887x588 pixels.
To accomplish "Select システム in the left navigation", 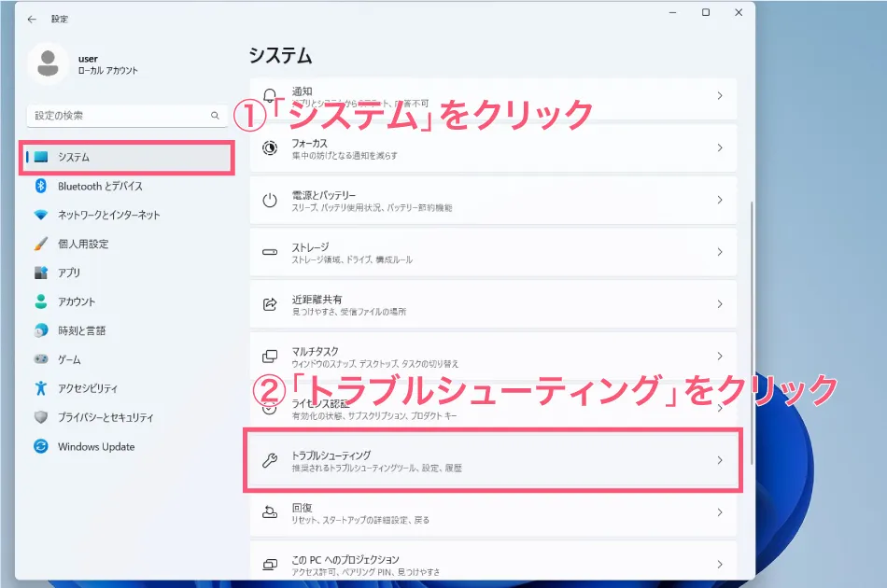I will coord(84,157).
